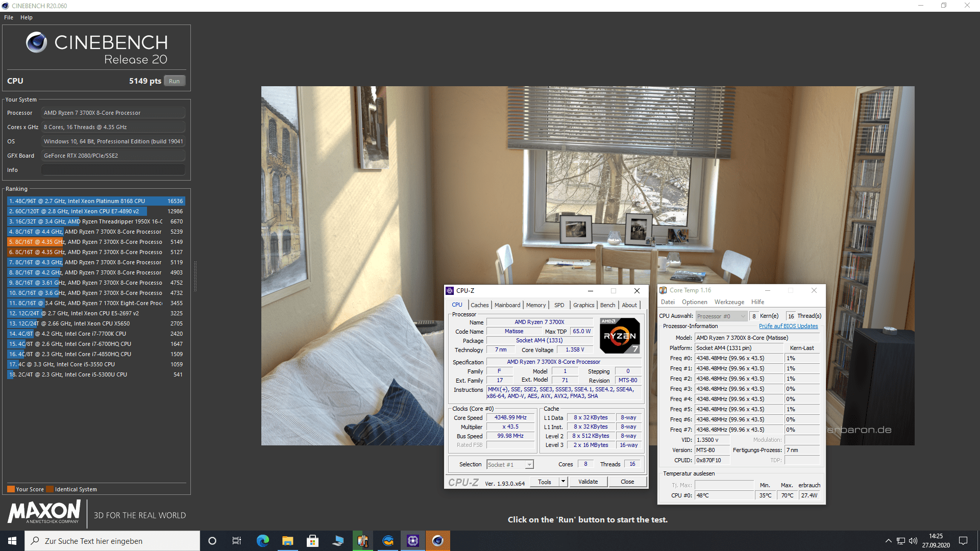Viewport: 980px width, 551px height.
Task: Switch to the Memory tab in CPU-Z
Action: click(535, 305)
